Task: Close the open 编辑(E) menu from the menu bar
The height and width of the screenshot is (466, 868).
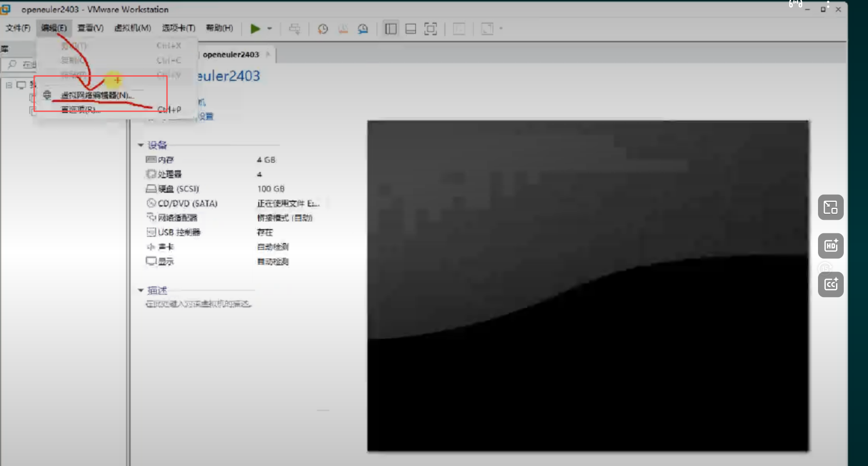Action: (x=54, y=28)
